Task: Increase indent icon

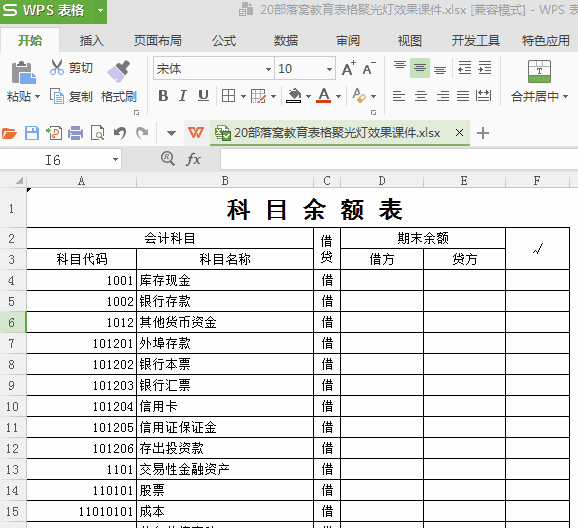Action: coord(484,67)
